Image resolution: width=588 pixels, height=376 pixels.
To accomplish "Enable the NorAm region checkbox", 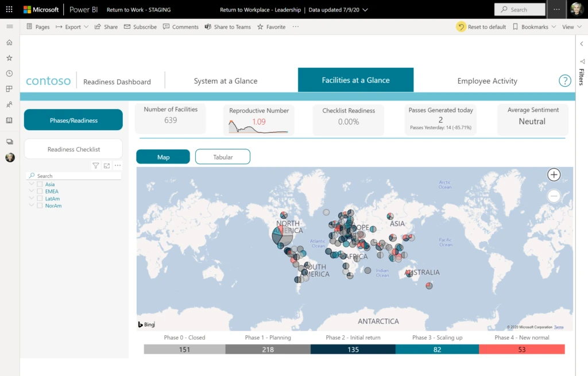I will tap(40, 206).
